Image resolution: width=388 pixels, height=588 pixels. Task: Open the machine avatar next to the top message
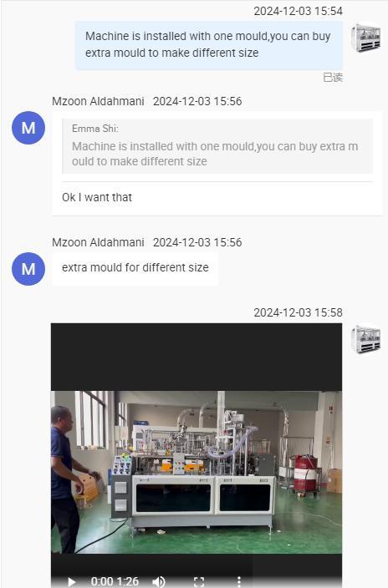[365, 38]
